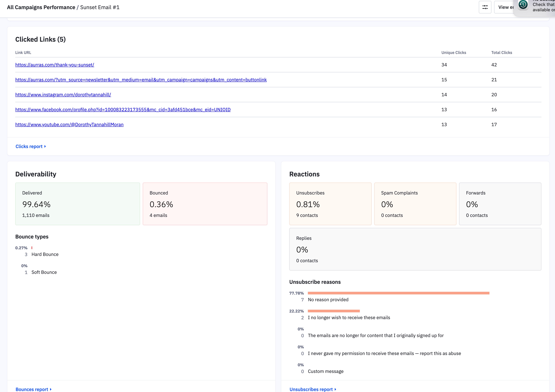The image size is (555, 392).
Task: Open the YouTube DorothyTannahillMoran link
Action: 69,125
